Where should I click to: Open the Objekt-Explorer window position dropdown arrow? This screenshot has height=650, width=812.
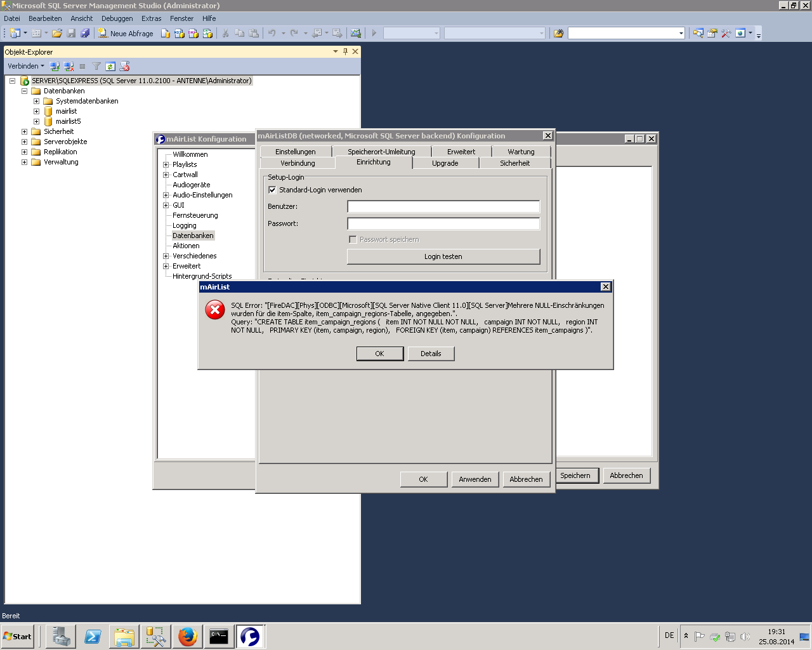click(x=336, y=51)
